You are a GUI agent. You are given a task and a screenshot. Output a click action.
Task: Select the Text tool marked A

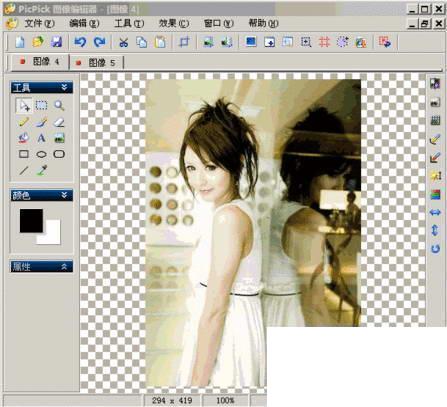pos(41,138)
